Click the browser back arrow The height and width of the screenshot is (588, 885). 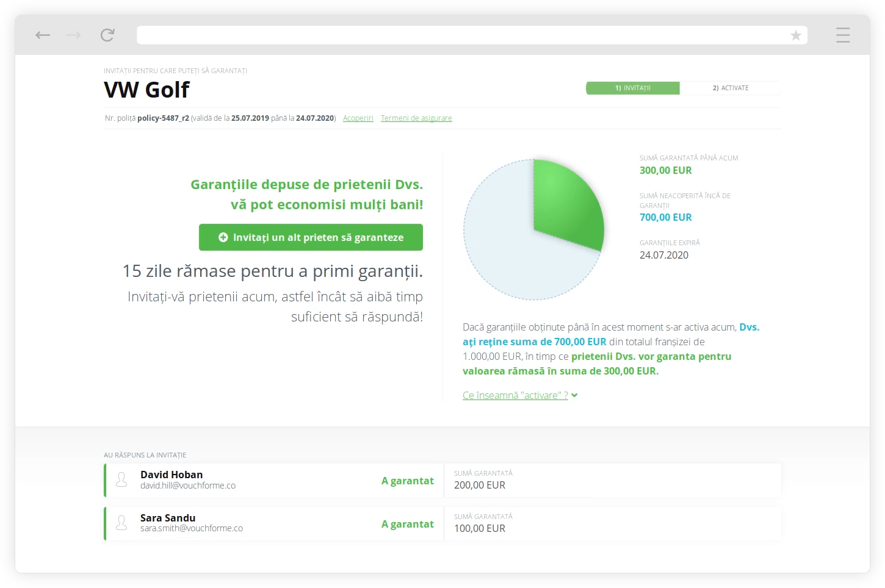(x=43, y=35)
